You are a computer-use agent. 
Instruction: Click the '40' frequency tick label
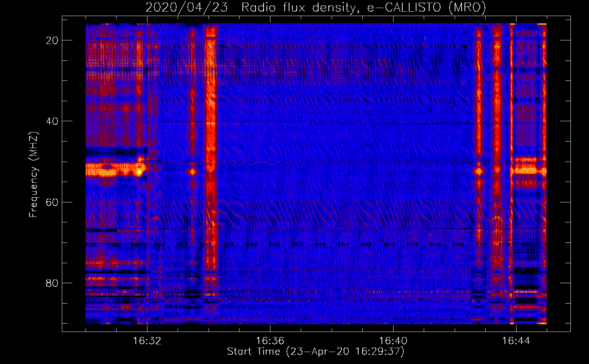tap(52, 121)
